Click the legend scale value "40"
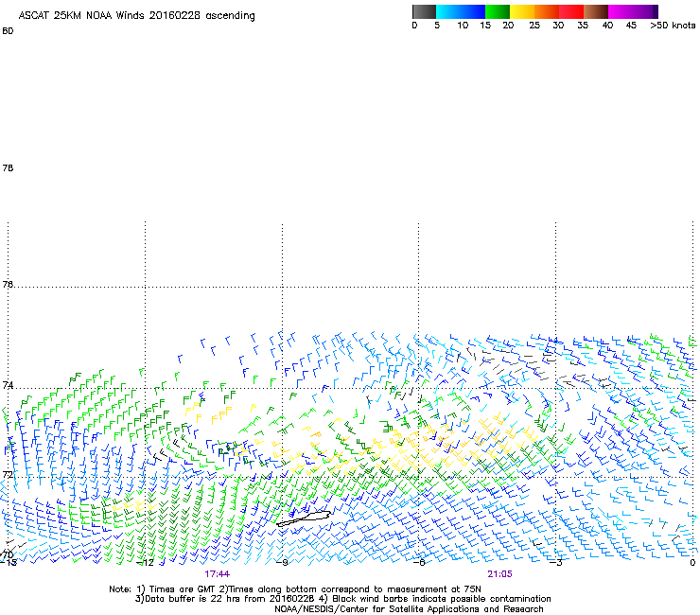The image size is (700, 615). coord(607,26)
